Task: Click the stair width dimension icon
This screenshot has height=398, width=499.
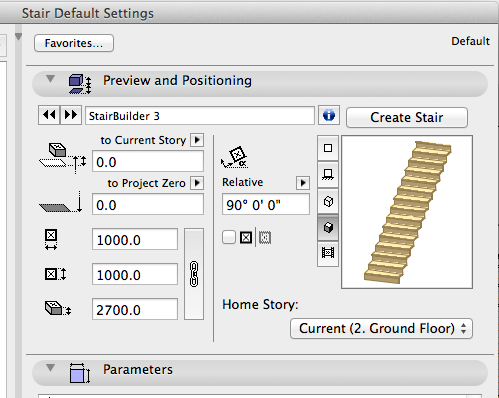Action: tap(51, 239)
